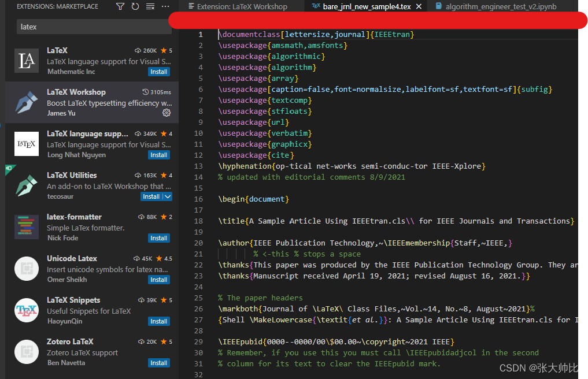This screenshot has height=379, width=588.
Task: Click the 39K download count icon
Action: click(x=141, y=300)
